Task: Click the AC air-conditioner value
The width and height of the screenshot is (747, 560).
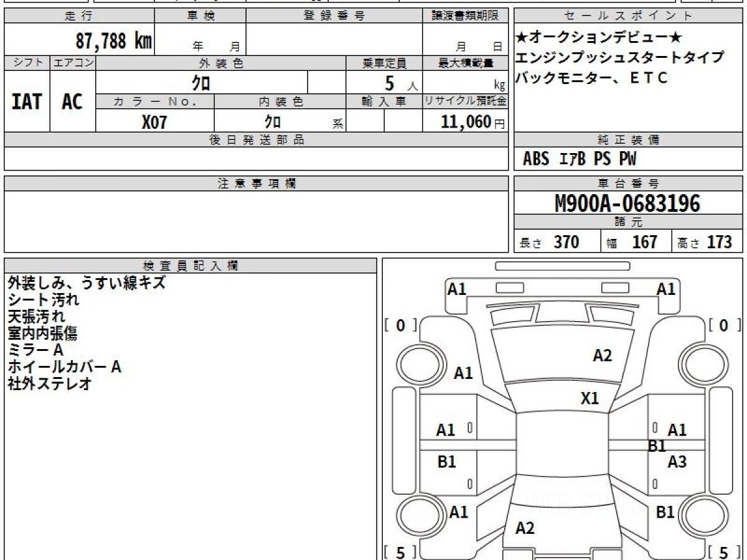Action: pos(72,101)
